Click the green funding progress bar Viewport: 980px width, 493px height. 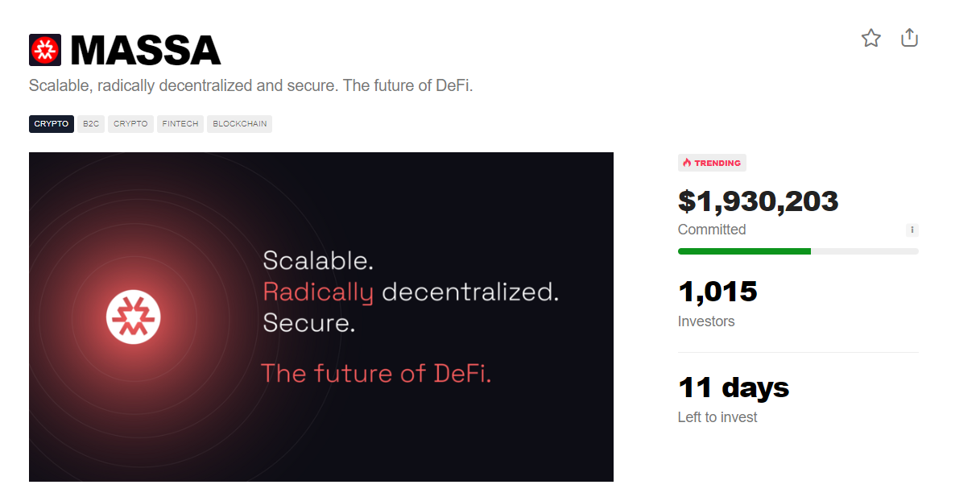(x=798, y=251)
